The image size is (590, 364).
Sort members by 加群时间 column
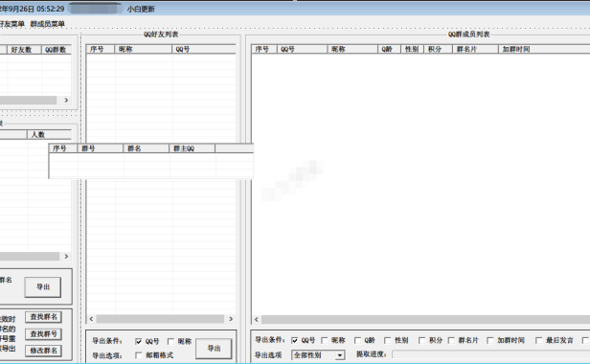(x=544, y=49)
